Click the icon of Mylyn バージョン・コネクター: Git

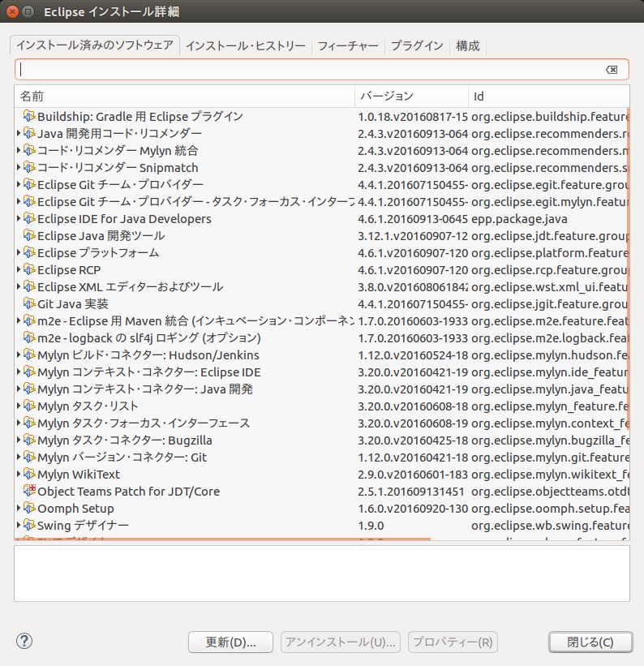(x=29, y=457)
